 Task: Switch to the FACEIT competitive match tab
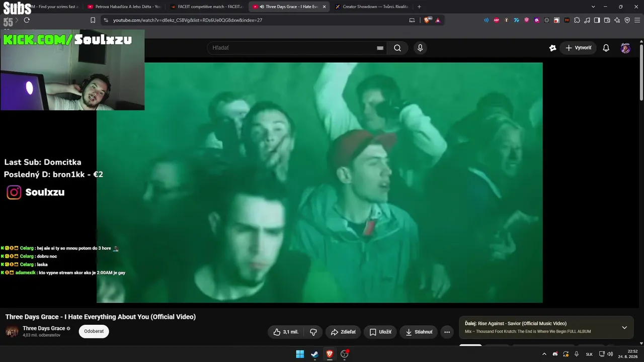(206, 7)
